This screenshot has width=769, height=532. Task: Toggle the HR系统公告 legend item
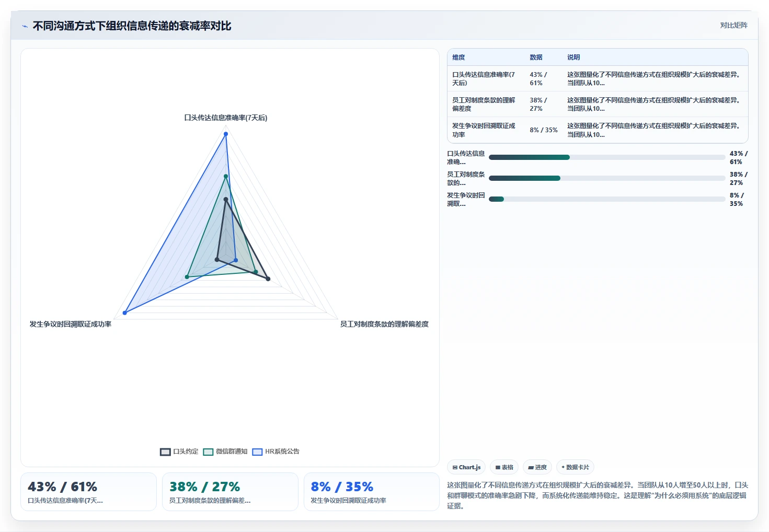[x=276, y=452]
